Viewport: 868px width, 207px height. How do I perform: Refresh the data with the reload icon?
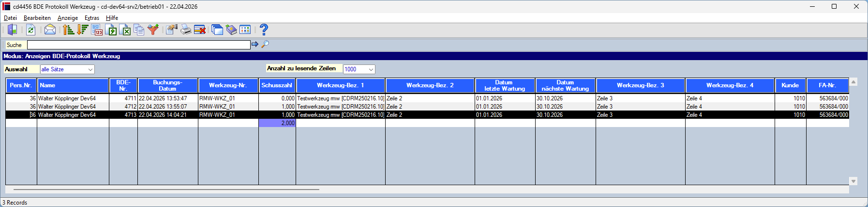[x=30, y=30]
